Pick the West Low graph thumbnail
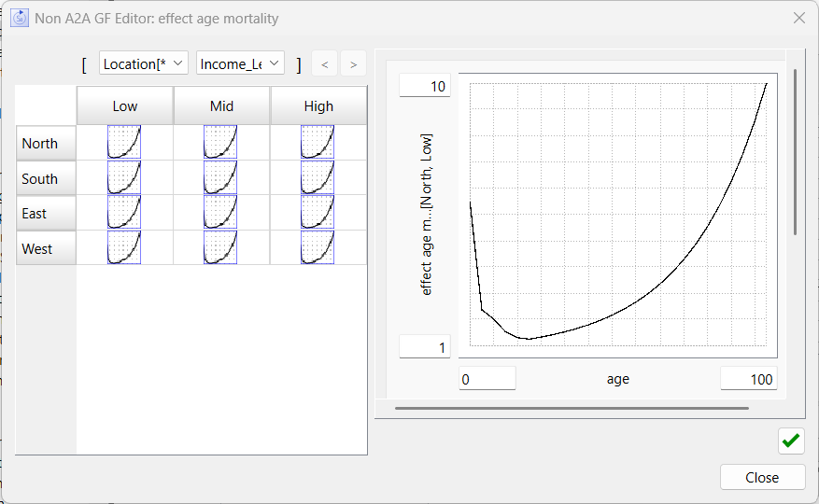 pyautogui.click(x=124, y=247)
